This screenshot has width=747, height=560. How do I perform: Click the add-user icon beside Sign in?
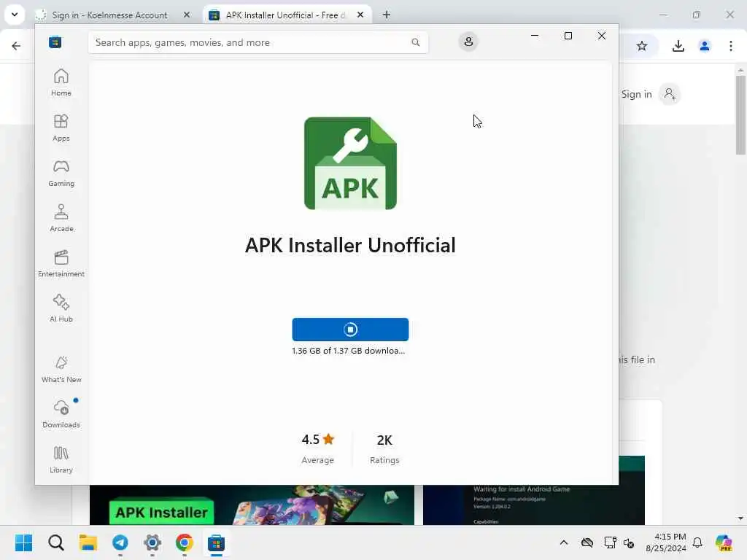[x=670, y=94]
